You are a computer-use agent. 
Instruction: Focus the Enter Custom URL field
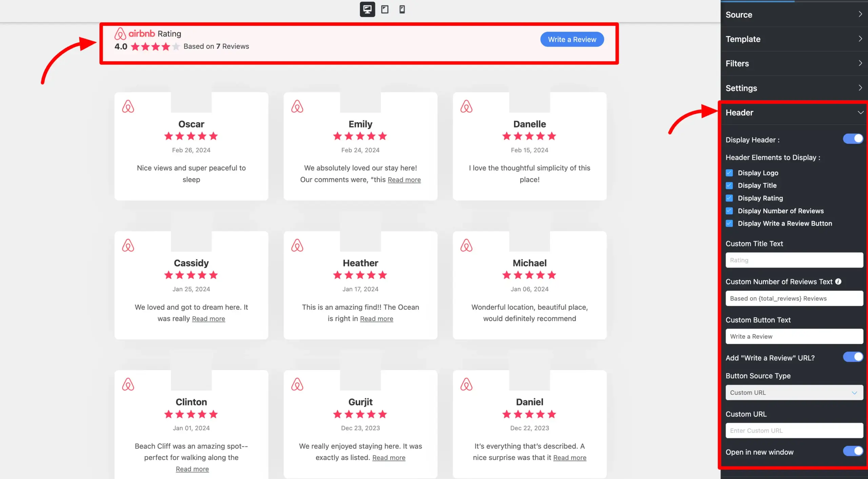coord(794,430)
